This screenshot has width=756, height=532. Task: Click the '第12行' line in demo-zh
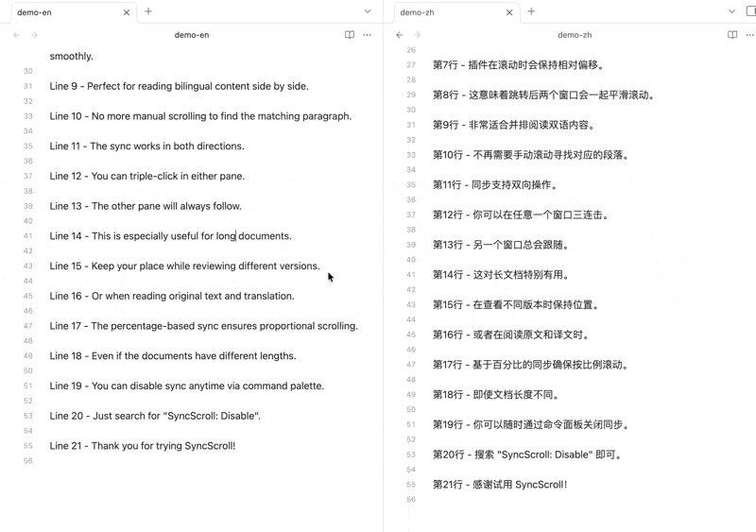[x=522, y=215]
